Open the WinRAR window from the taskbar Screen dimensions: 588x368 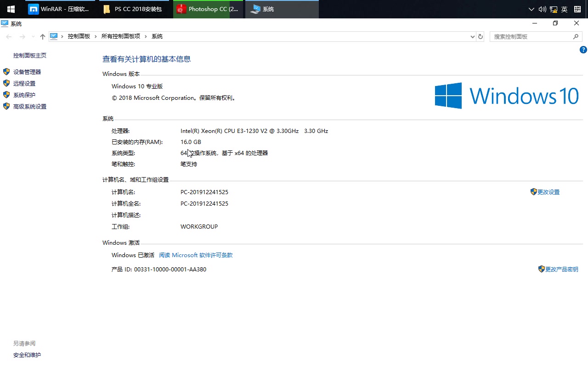60,9
